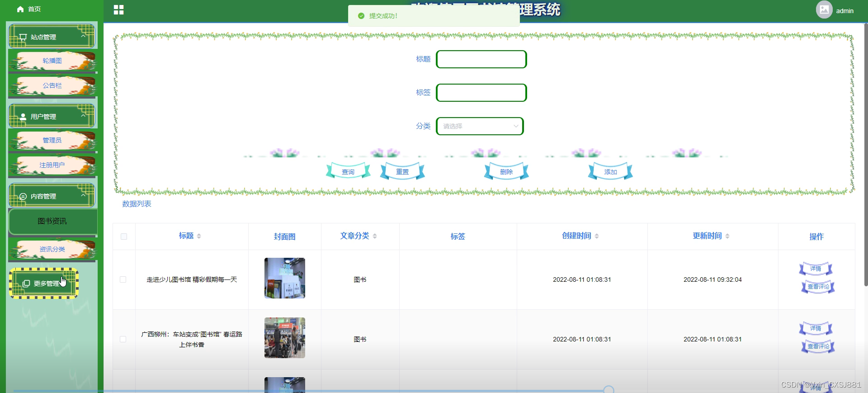This screenshot has width=868, height=393.
Task: Open the 轮播图 menu item
Action: [52, 61]
